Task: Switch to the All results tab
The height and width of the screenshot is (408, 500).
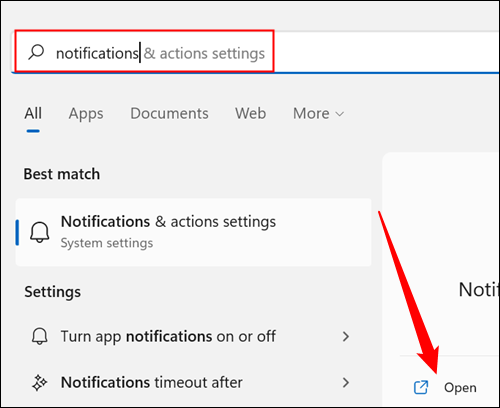Action: [33, 113]
